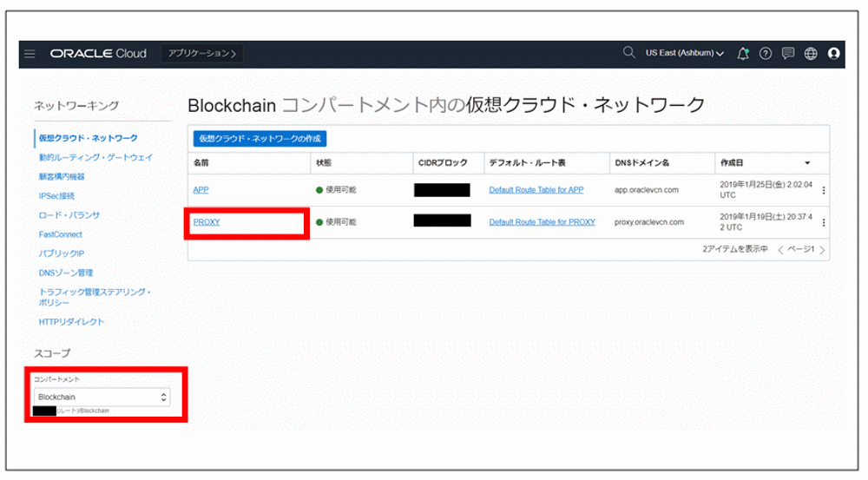
Task: Select DNSゾーン管理 in sidebar
Action: 66,273
